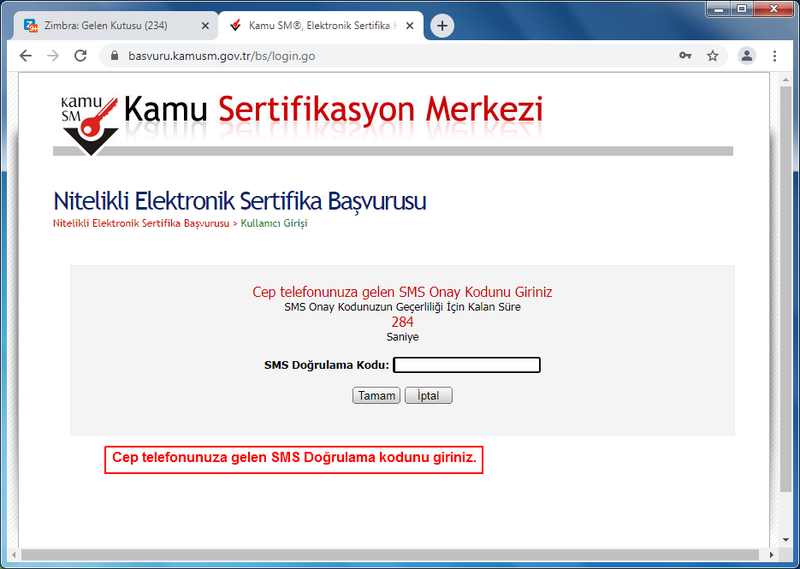The image size is (800, 569).
Task: Go back to the previous page
Action: [26, 56]
